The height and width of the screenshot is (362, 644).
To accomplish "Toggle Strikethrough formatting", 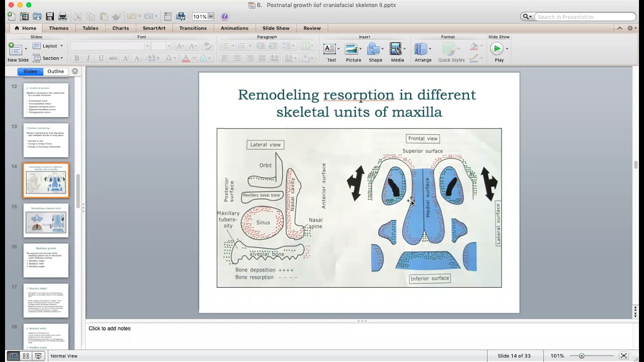I will pos(113,58).
